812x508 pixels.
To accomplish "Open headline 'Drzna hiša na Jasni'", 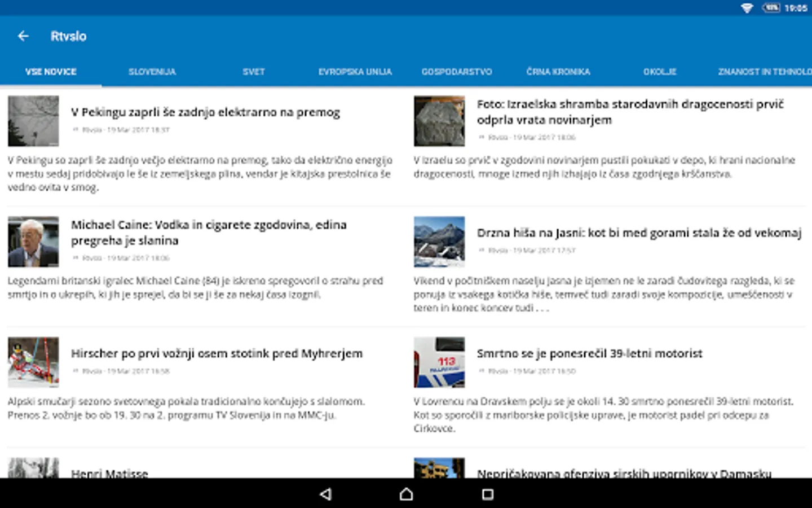I will [x=639, y=233].
